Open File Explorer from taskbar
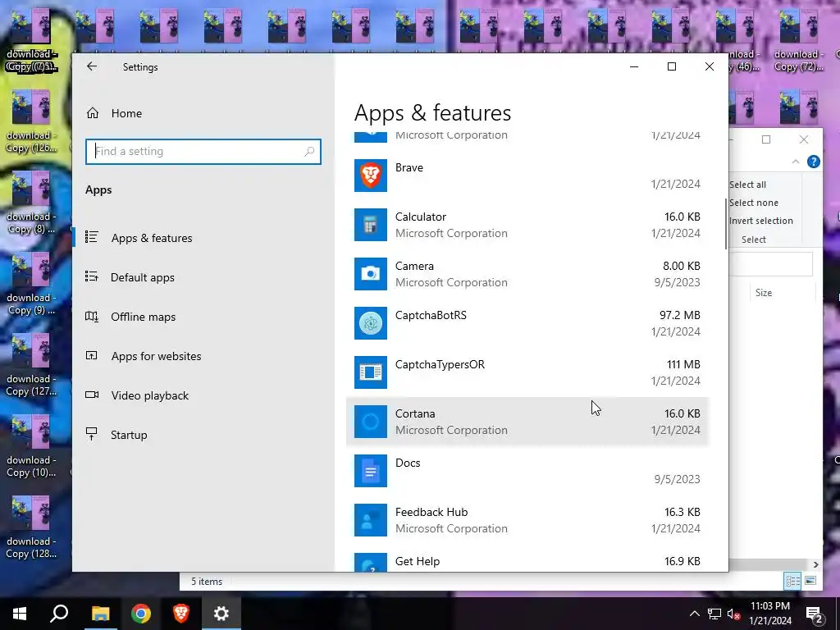The height and width of the screenshot is (630, 840). pyautogui.click(x=100, y=614)
